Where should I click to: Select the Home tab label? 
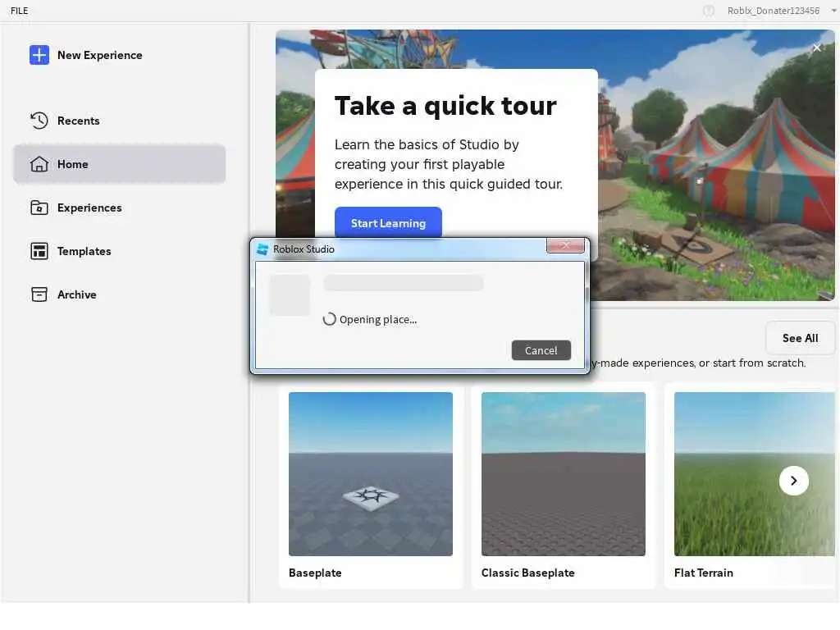tap(72, 164)
